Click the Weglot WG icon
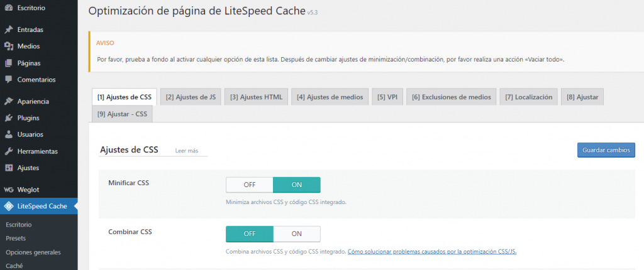The height and width of the screenshot is (270, 644). click(x=8, y=189)
